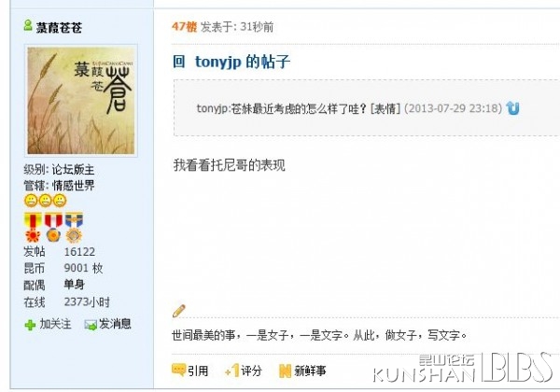This screenshot has height=392, width=560.
Task: Click the third blue-yellow ribbon medal
Action: [74, 228]
